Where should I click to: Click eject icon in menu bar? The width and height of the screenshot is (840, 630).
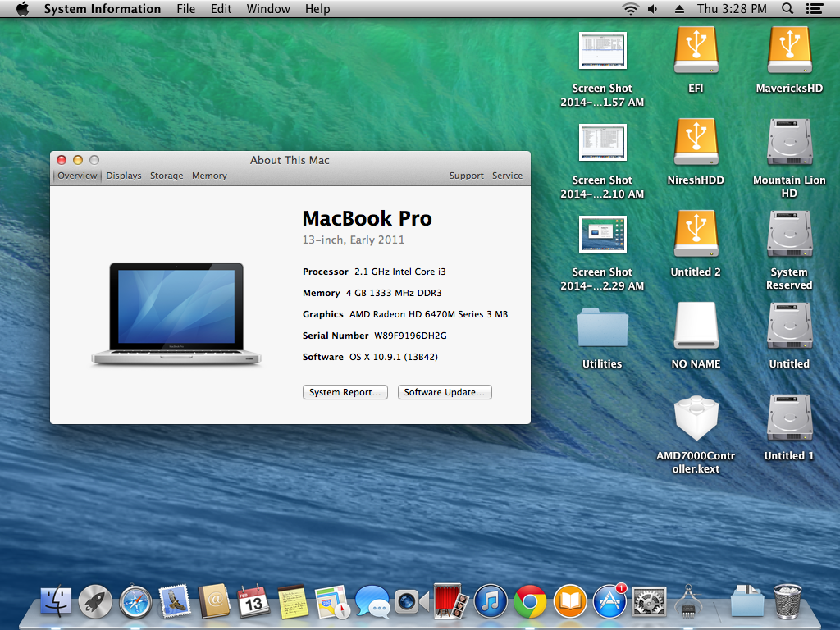pyautogui.click(x=679, y=8)
